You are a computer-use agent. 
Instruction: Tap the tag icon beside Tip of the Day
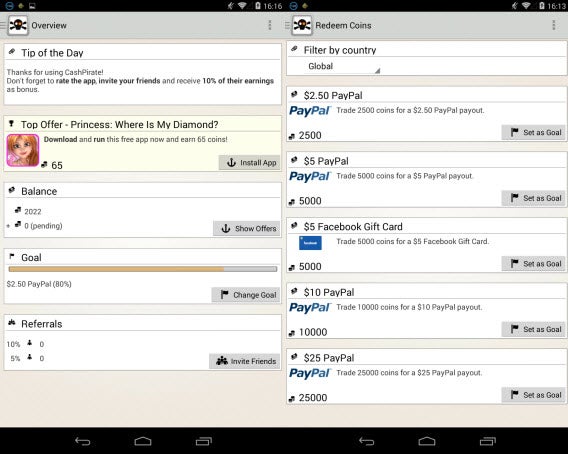[12, 52]
